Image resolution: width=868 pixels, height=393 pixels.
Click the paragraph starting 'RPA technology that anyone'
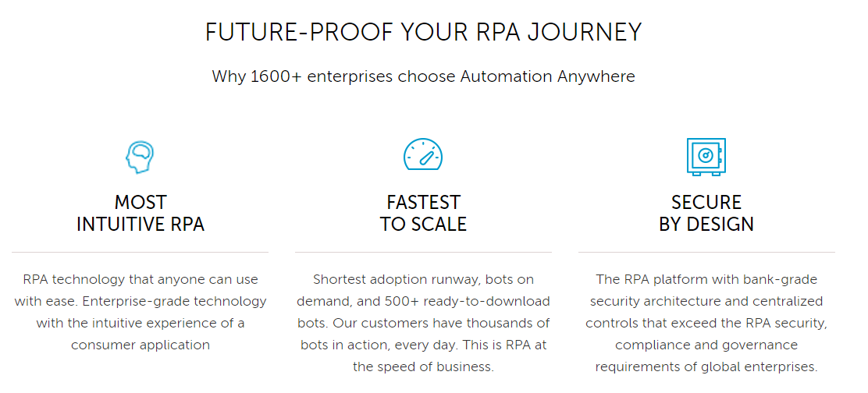(x=141, y=313)
